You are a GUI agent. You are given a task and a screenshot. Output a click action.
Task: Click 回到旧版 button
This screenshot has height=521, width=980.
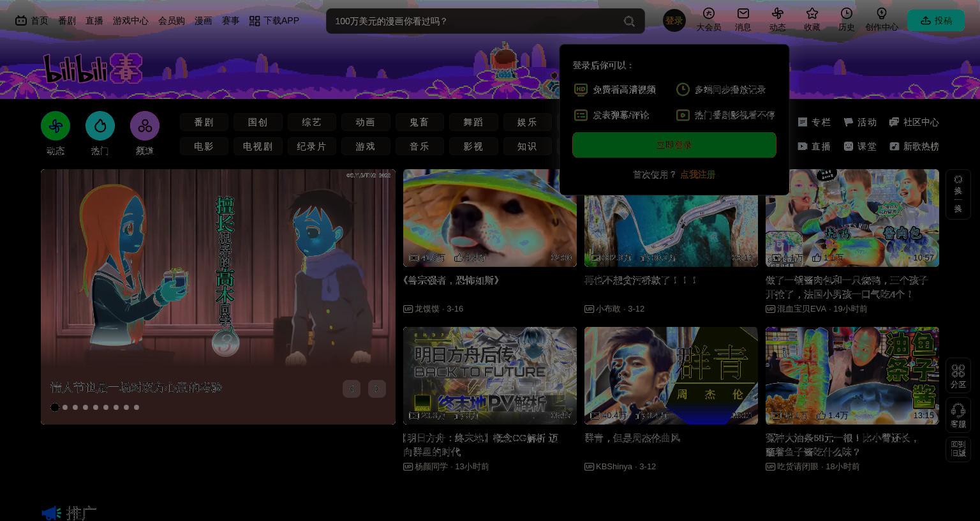(x=958, y=449)
